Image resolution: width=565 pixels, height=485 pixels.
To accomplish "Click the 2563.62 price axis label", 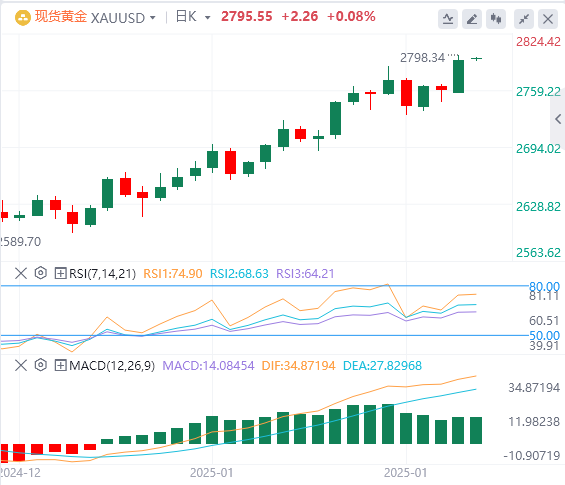I will pos(538,253).
